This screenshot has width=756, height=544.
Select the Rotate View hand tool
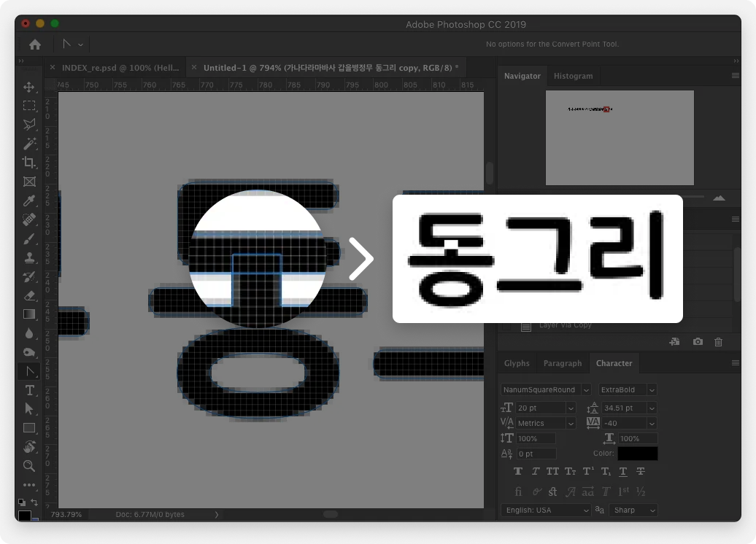(29, 447)
